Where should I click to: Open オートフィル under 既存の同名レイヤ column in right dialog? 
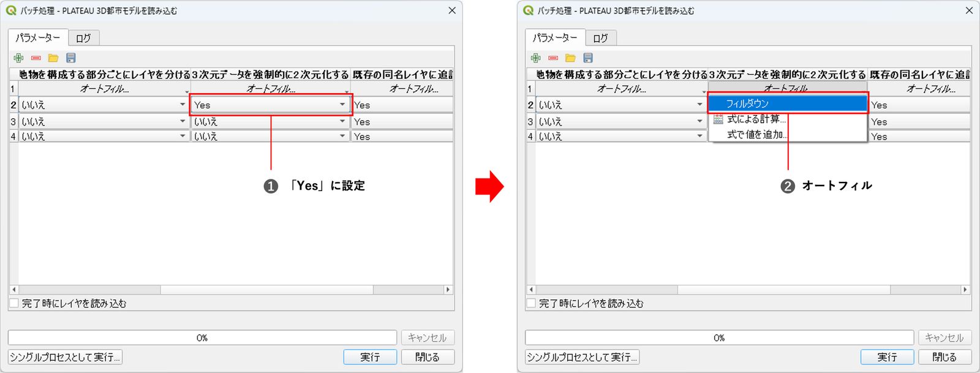click(x=920, y=89)
